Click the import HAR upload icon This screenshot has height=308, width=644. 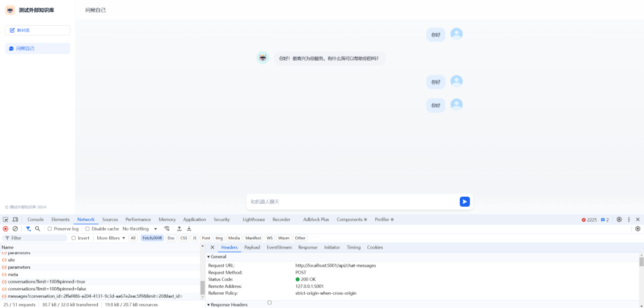tap(179, 229)
